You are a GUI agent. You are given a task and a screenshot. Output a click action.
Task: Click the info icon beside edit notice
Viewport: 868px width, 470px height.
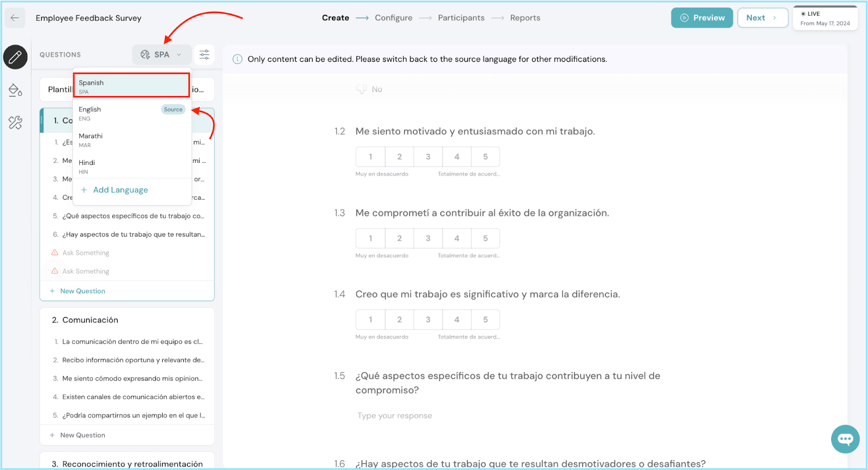click(x=237, y=59)
